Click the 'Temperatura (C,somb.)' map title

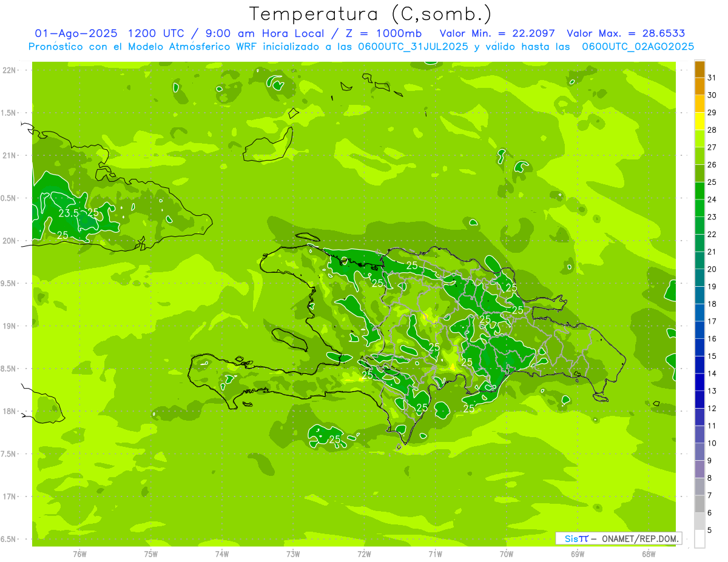coord(371,14)
